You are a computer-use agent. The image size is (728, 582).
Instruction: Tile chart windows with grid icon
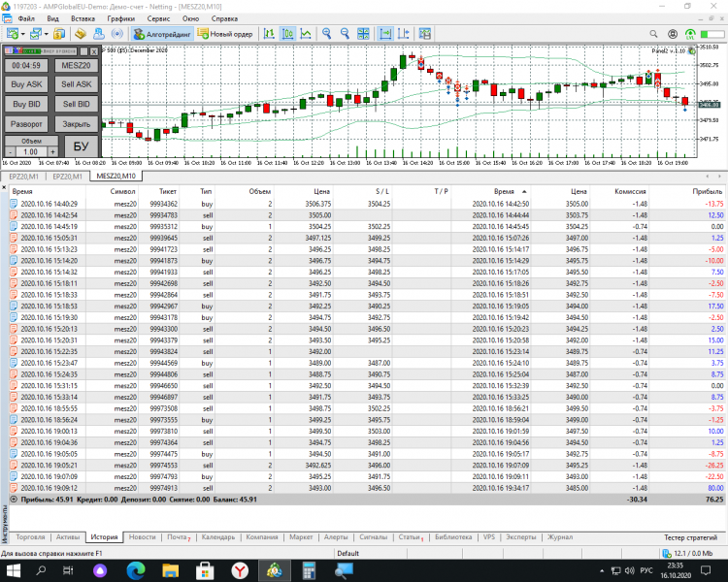[363, 33]
